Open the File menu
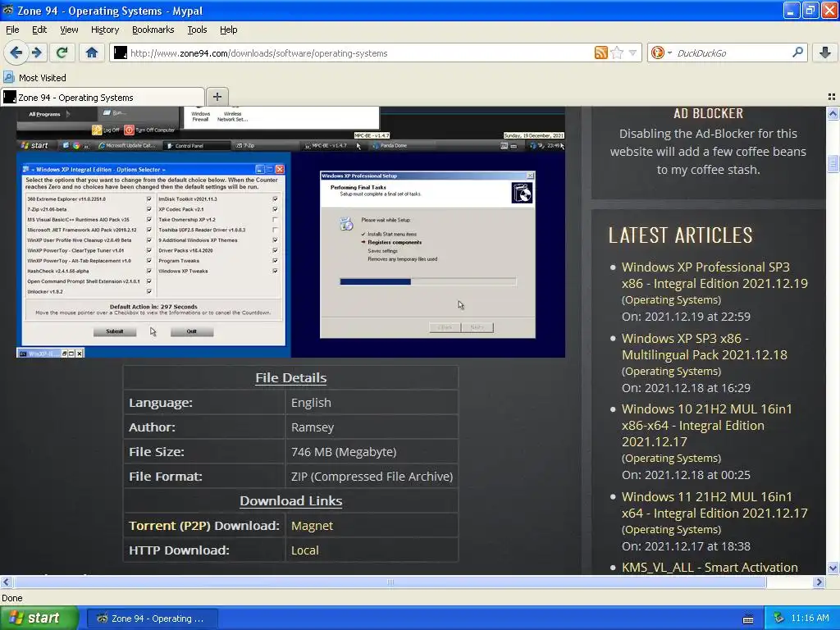This screenshot has height=630, width=840. (12, 30)
